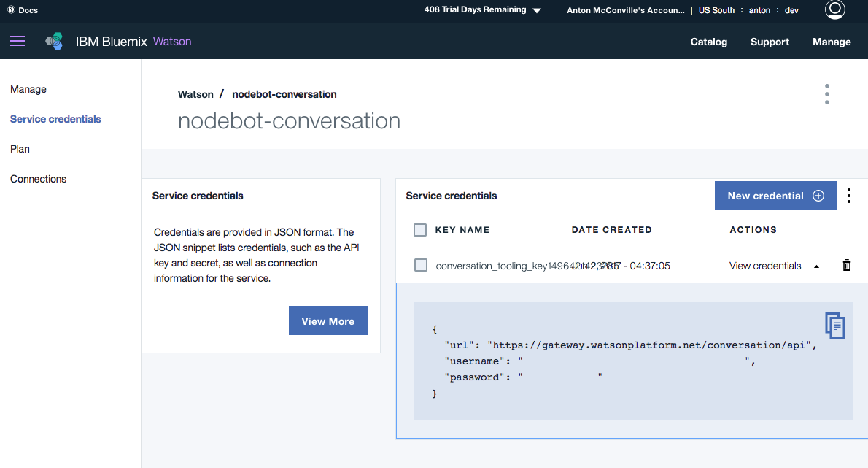Open the Catalog menu
This screenshot has height=468, width=868.
[708, 42]
